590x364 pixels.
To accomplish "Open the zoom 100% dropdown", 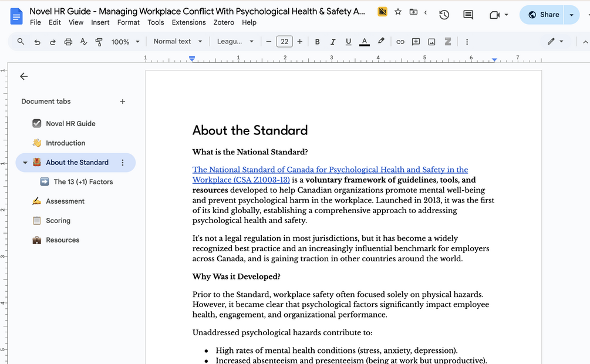I will pos(125,42).
